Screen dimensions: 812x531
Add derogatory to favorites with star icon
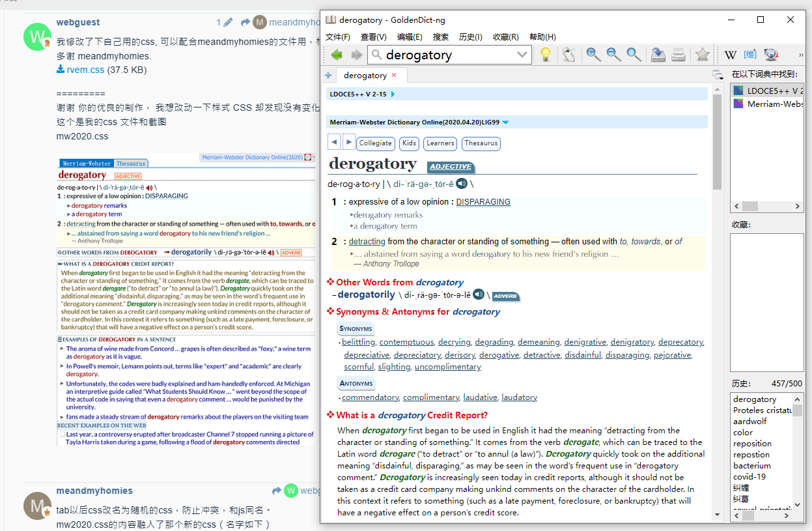point(702,55)
